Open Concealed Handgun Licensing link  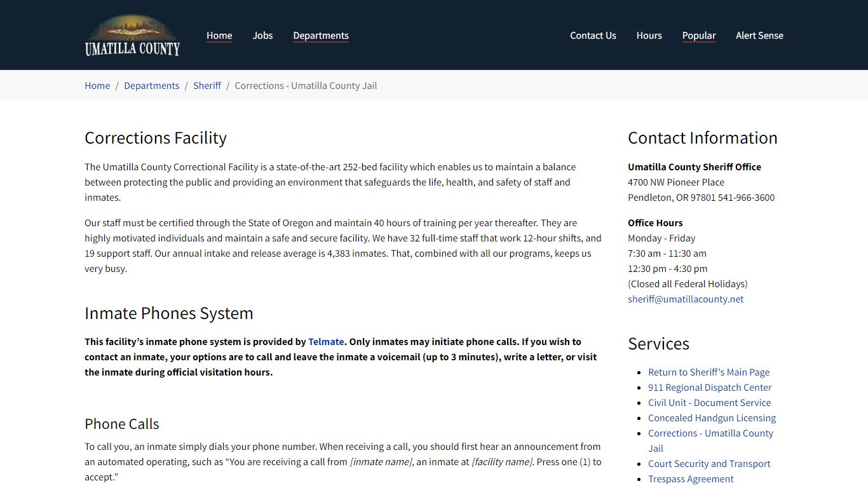pos(712,418)
